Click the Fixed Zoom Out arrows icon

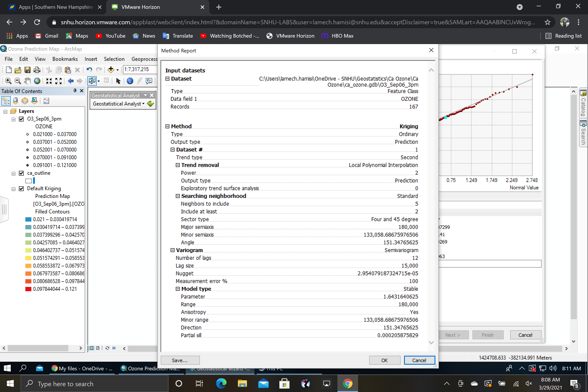58,81
